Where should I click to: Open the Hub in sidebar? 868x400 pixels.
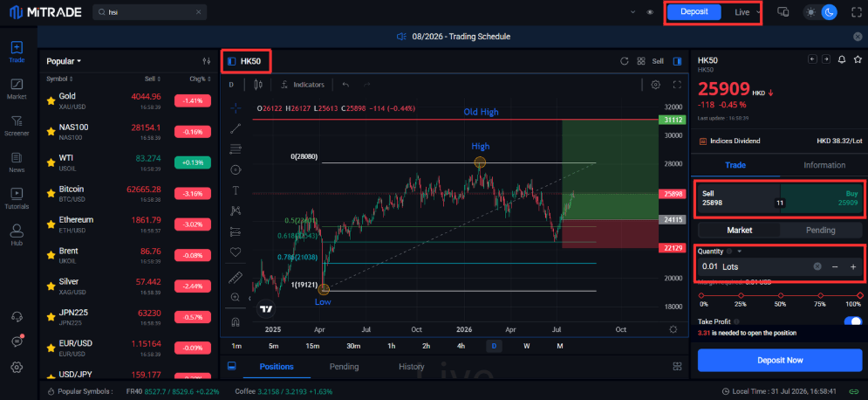point(17,235)
